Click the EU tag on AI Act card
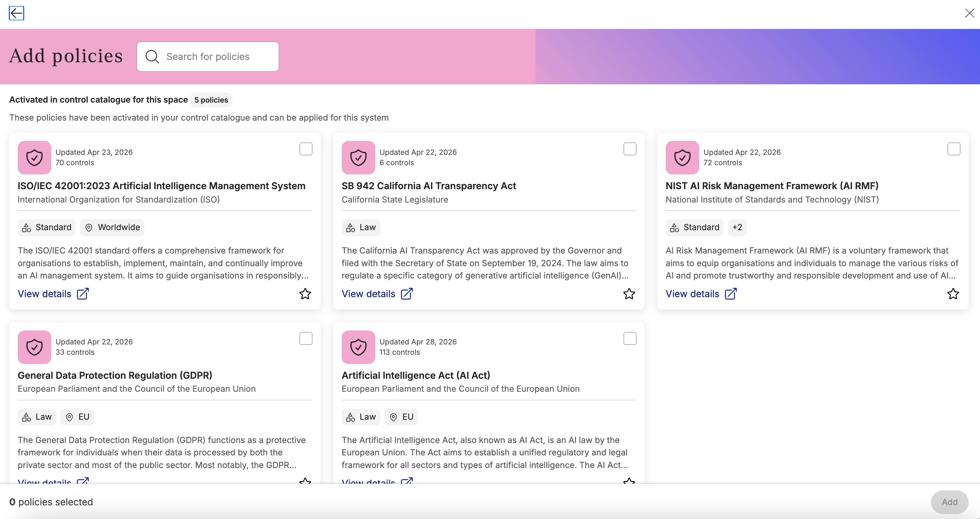The width and height of the screenshot is (980, 519). [x=401, y=417]
